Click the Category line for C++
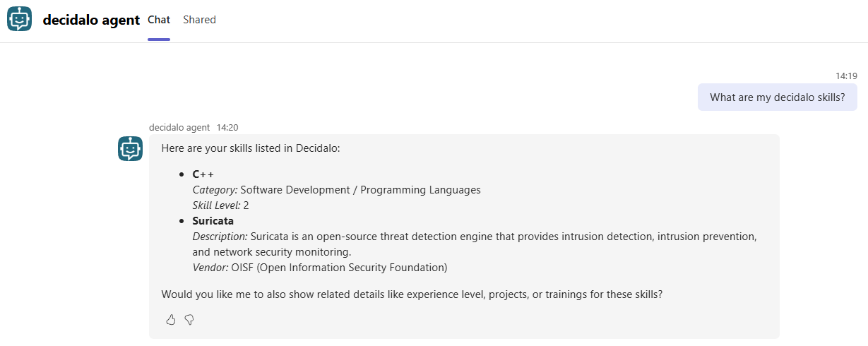 (336, 190)
